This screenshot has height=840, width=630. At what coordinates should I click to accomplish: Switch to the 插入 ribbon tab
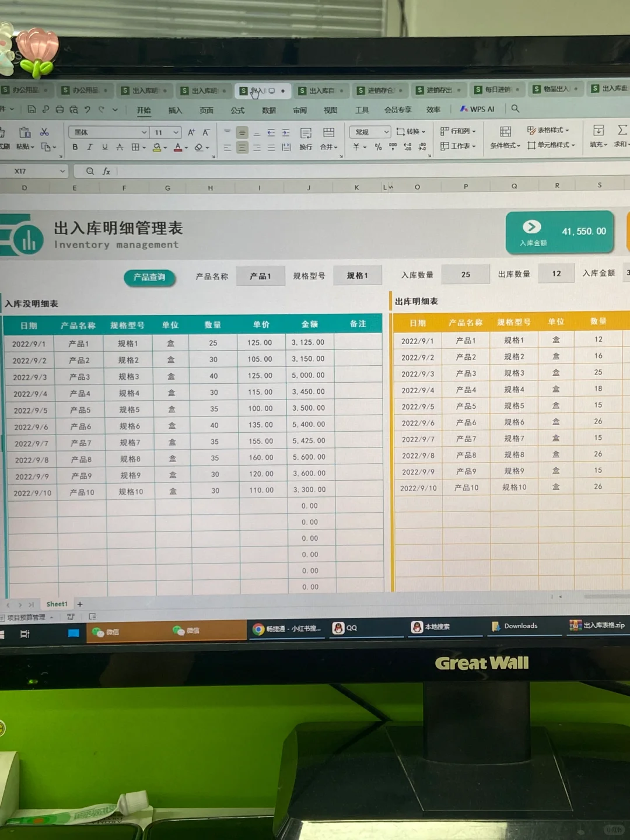pyautogui.click(x=175, y=110)
